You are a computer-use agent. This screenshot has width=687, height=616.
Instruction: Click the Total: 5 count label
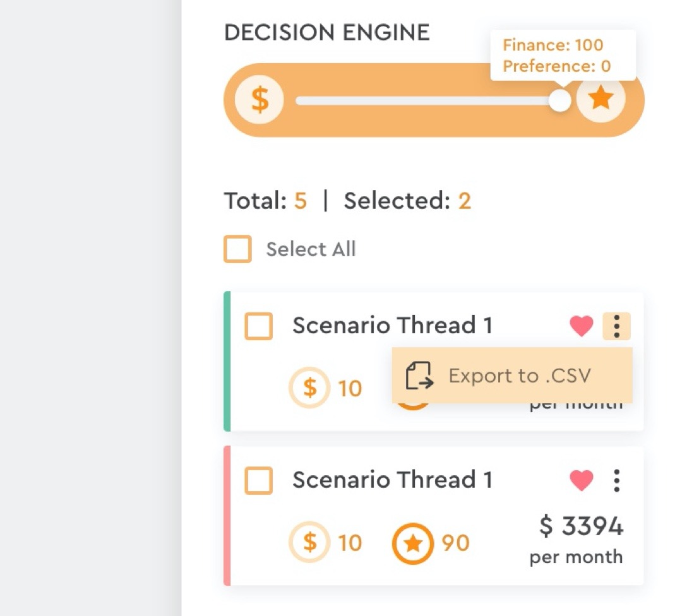265,199
